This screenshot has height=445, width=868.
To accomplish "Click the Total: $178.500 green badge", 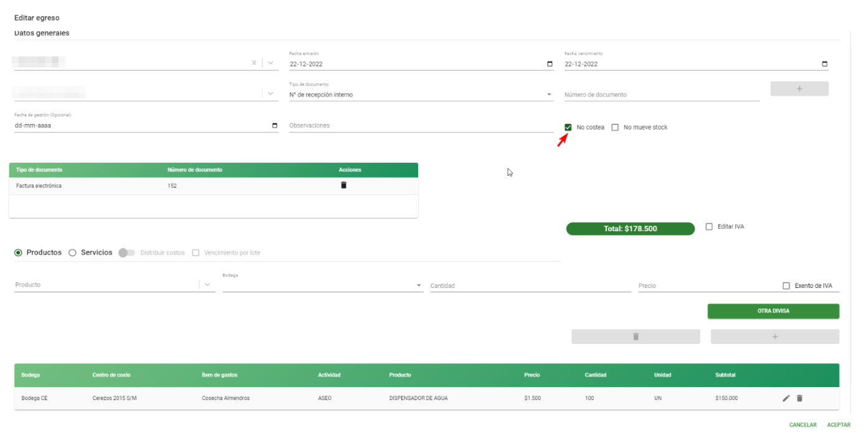I will (x=630, y=229).
